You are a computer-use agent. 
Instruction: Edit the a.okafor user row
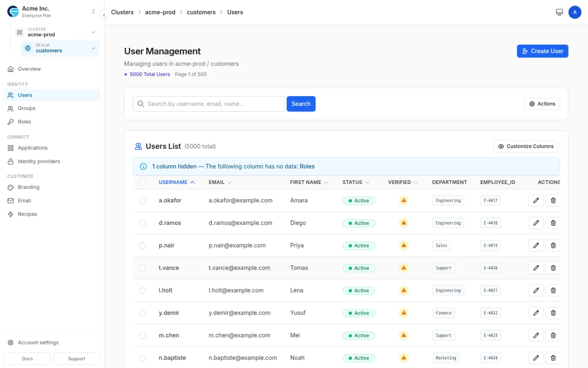536,201
